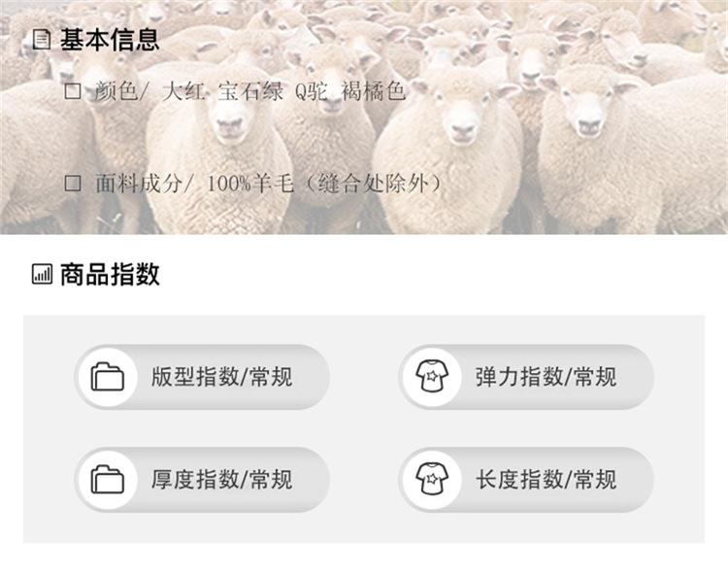Click the 基本信息 section heading
The height and width of the screenshot is (573, 728).
click(x=110, y=40)
